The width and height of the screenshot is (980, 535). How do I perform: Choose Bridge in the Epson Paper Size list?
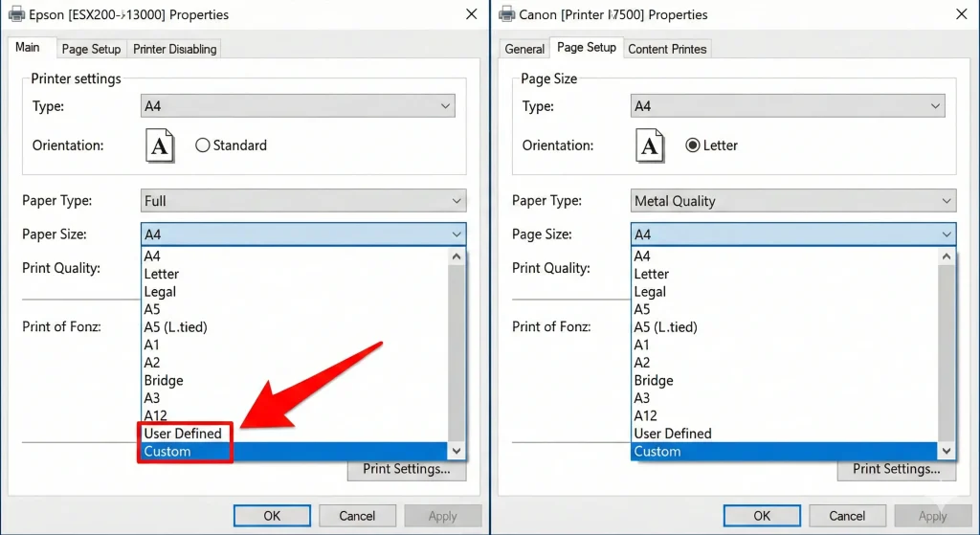click(x=295, y=381)
